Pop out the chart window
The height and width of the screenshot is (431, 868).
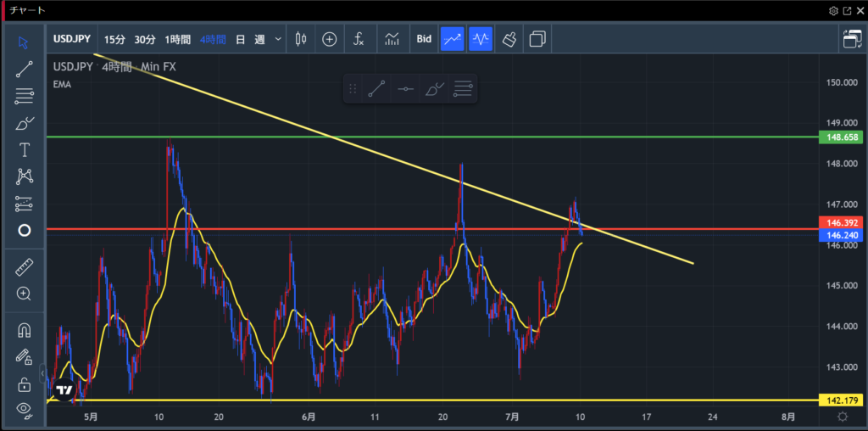point(847,10)
